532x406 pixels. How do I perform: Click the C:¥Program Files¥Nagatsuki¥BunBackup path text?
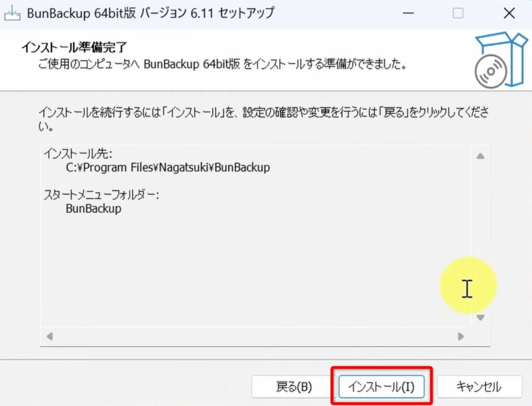click(168, 168)
